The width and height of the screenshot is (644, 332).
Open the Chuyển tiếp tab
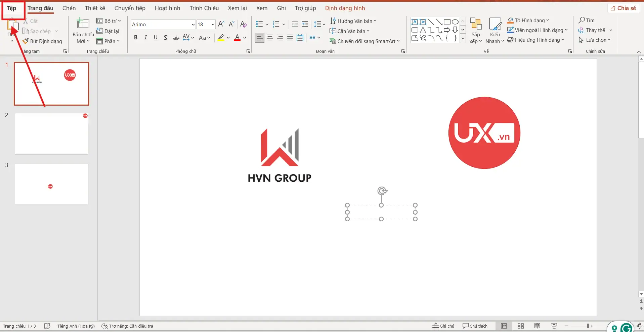click(130, 8)
